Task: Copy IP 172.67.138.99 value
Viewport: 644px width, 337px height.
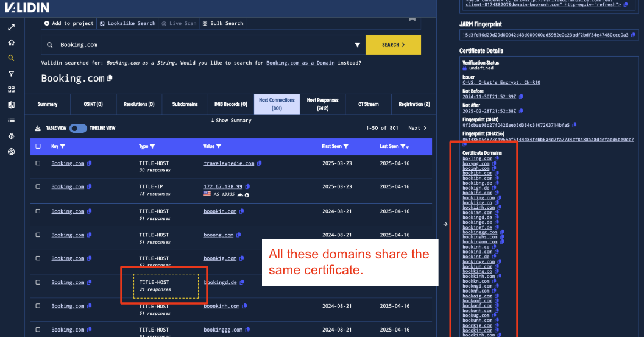Action: [x=247, y=186]
